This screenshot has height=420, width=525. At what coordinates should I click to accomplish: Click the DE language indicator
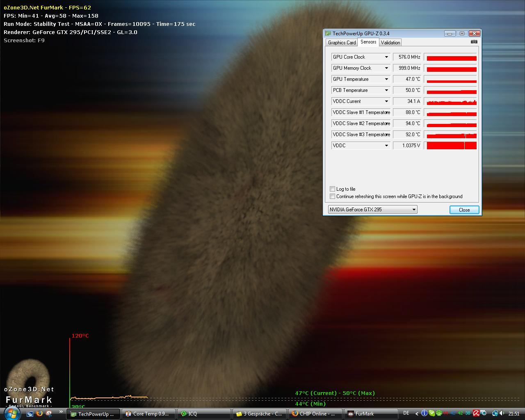click(x=406, y=413)
